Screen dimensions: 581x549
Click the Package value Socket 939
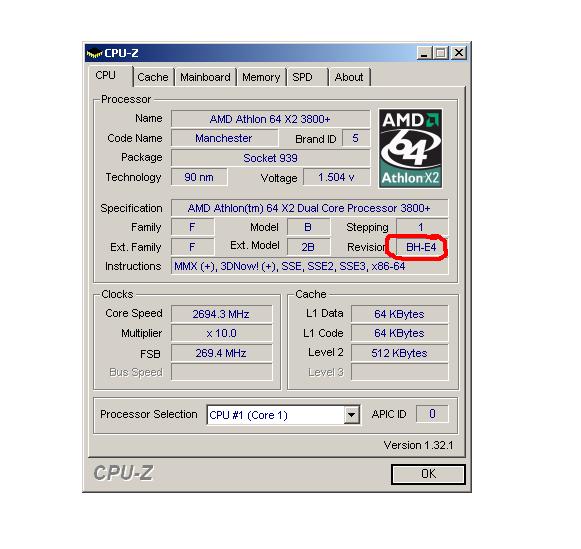tap(270, 158)
